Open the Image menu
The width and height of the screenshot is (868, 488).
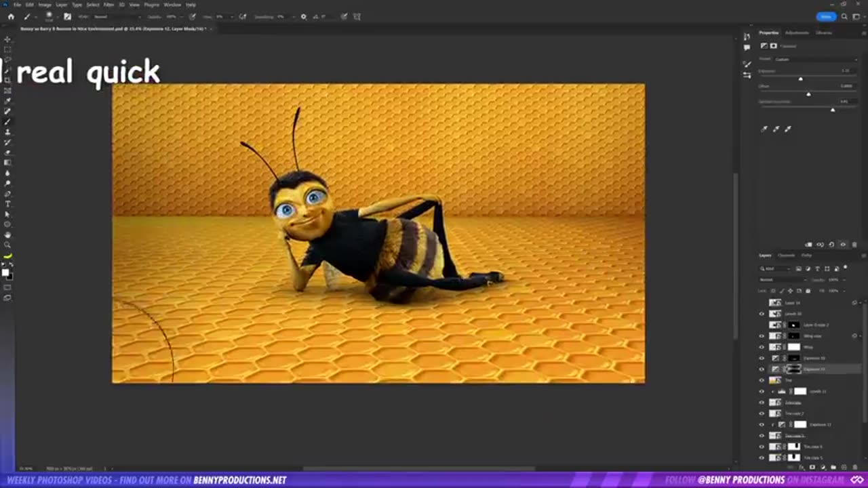coord(45,5)
